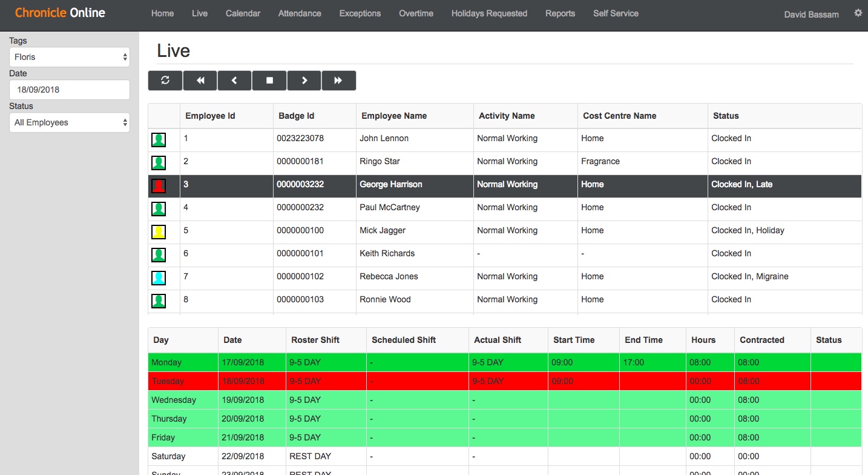
Task: Select the Paul McCartney name cell
Action: [415, 208]
